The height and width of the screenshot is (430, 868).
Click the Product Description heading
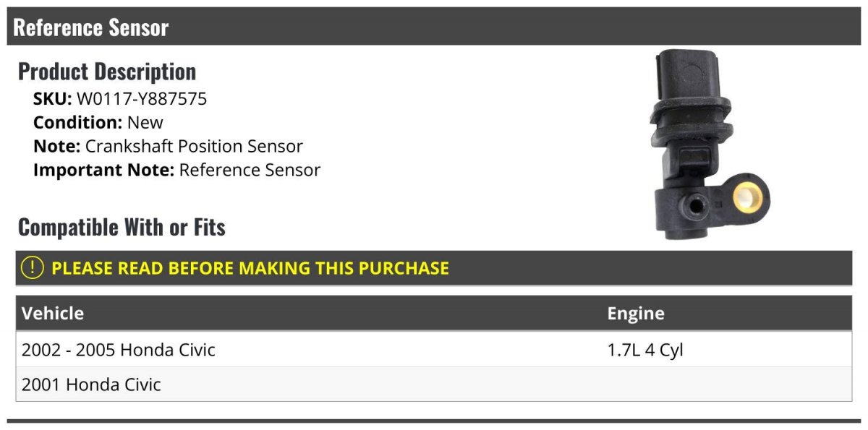click(107, 72)
